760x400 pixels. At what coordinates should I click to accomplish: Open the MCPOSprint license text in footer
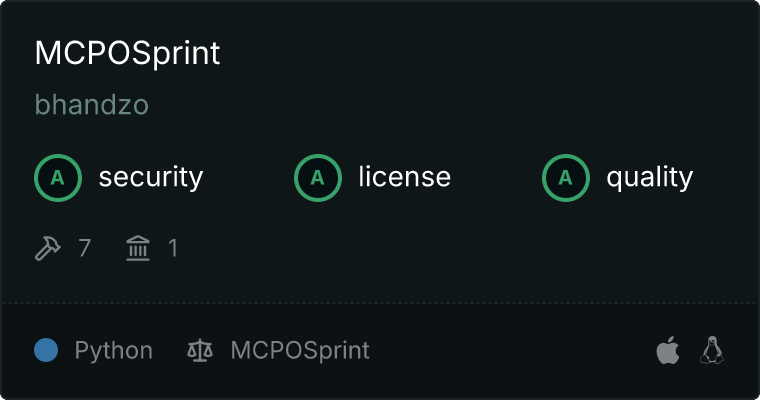tap(300, 350)
